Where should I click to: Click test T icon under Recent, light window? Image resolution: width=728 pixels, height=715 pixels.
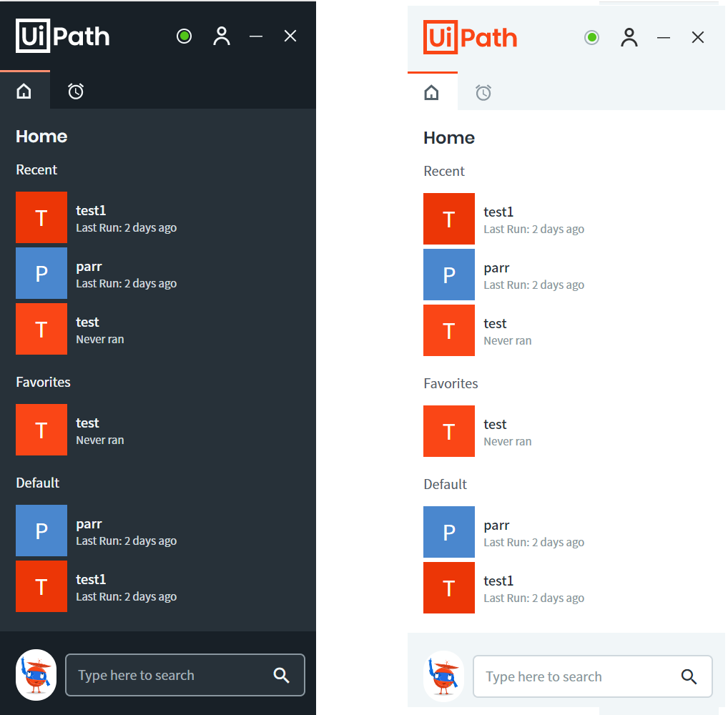[449, 330]
